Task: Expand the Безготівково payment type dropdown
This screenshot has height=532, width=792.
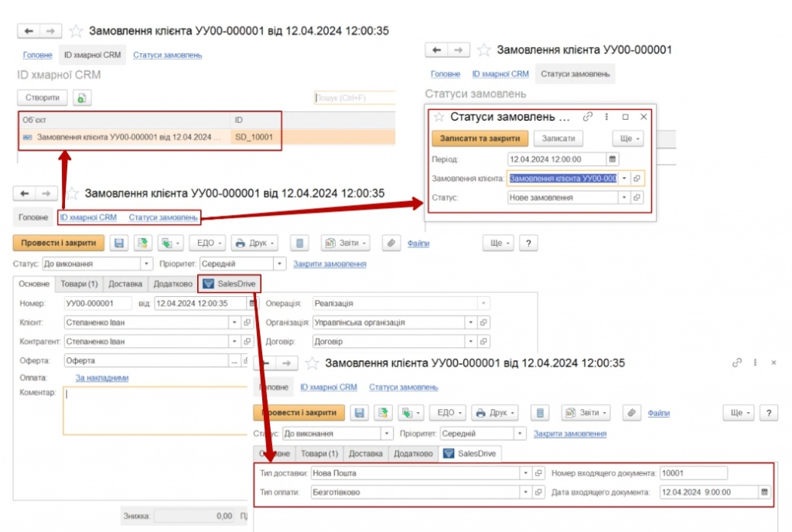Action: pyautogui.click(x=526, y=492)
